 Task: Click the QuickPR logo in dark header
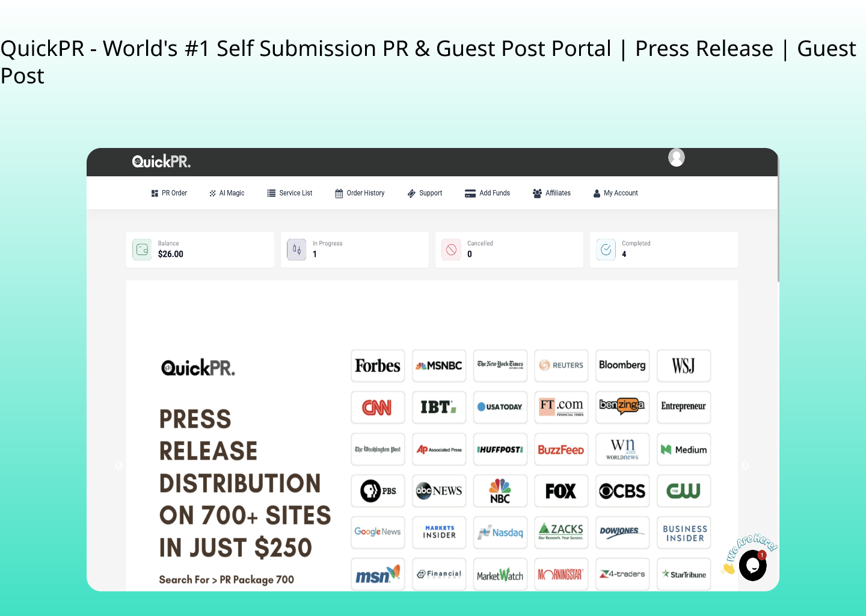pos(161,161)
